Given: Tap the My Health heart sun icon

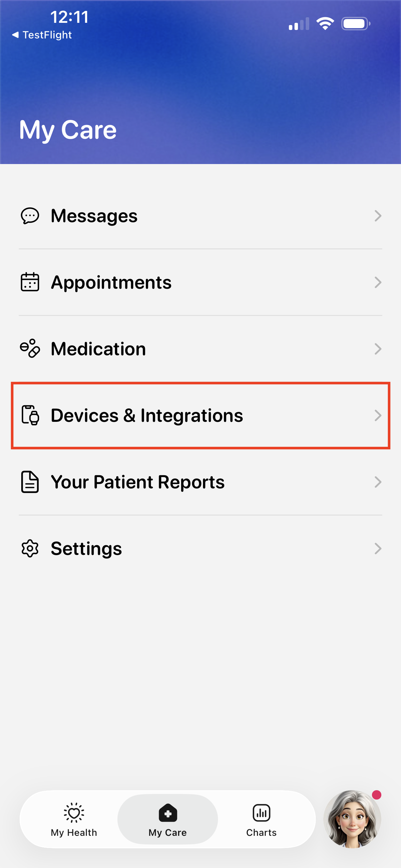Looking at the screenshot, I should 74,813.
